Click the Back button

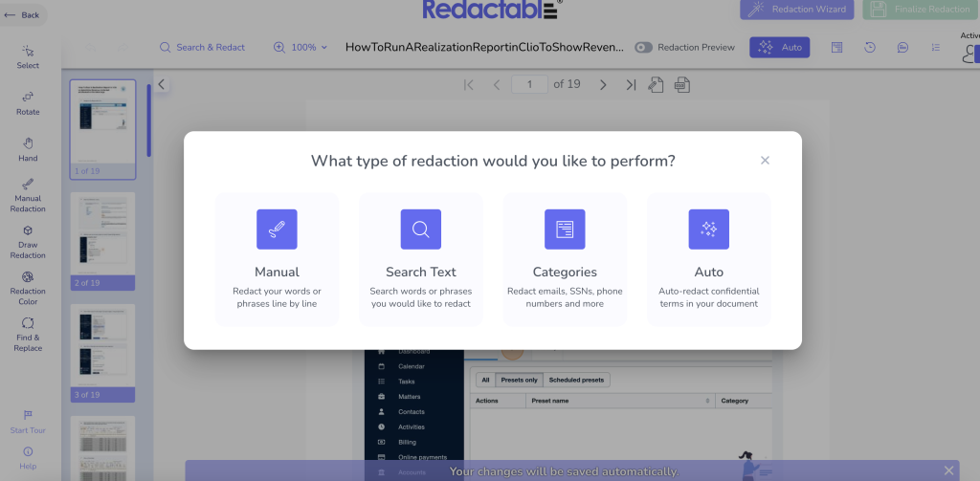[23, 14]
